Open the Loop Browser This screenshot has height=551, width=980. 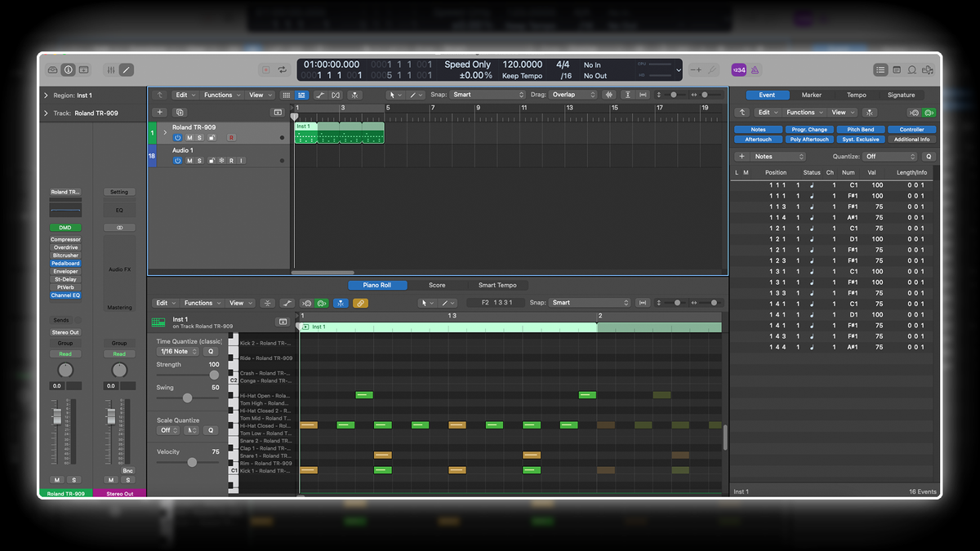tap(912, 70)
